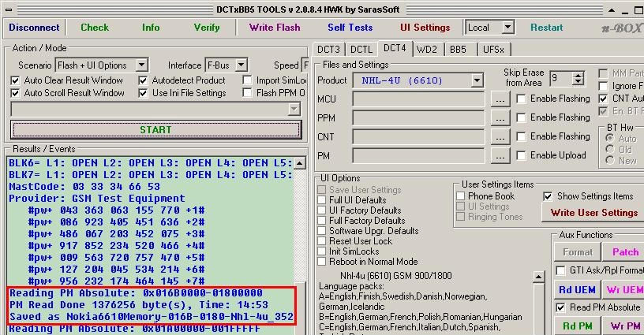The height and width of the screenshot is (335, 644).
Task: Check Init SimLocks option
Action: 322,251
